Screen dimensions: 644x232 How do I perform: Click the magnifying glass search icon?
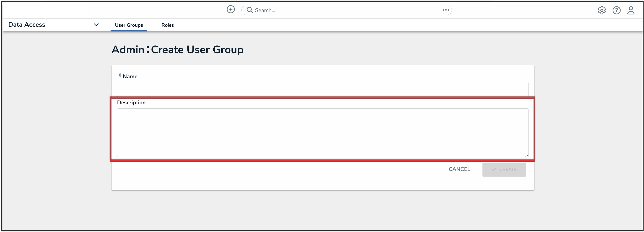[x=249, y=10]
